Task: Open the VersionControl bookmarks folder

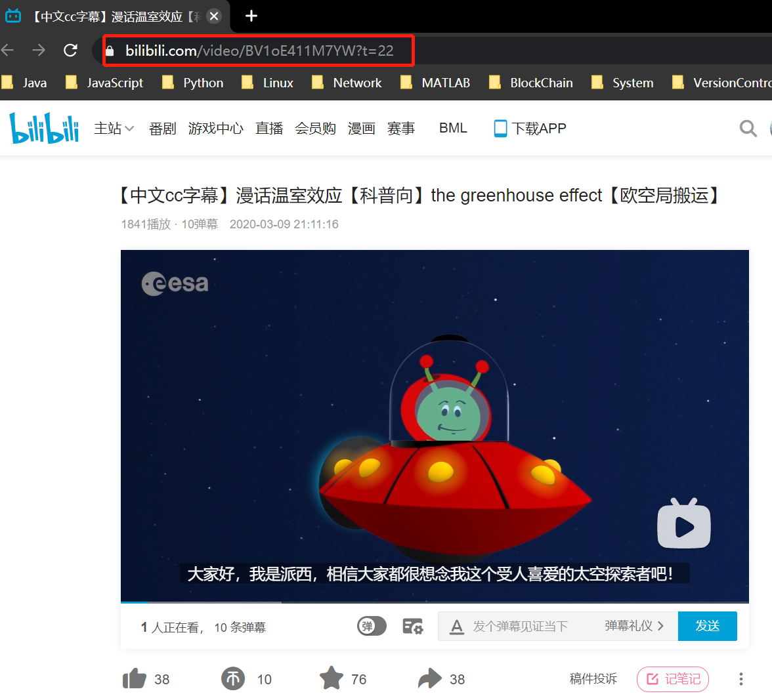Action: coord(722,83)
